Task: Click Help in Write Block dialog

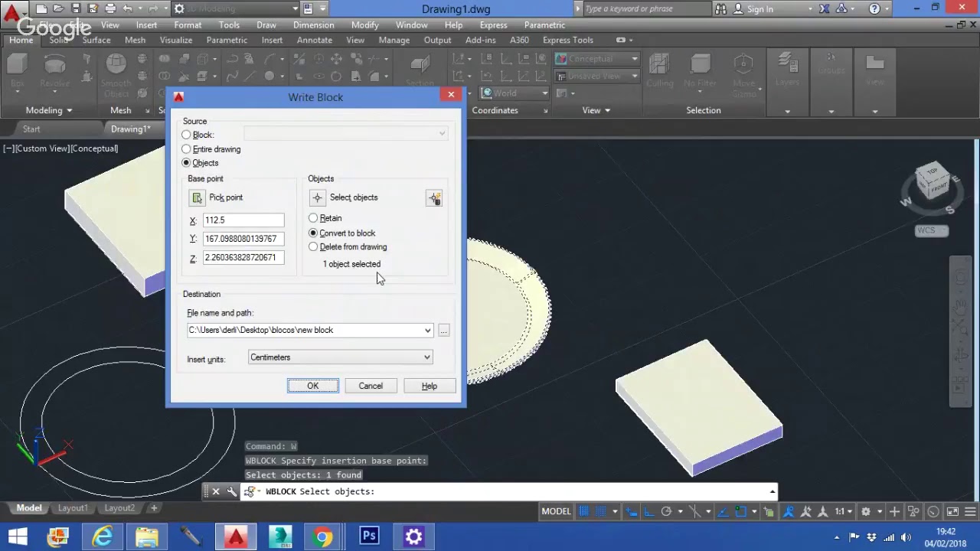Action: 430,386
